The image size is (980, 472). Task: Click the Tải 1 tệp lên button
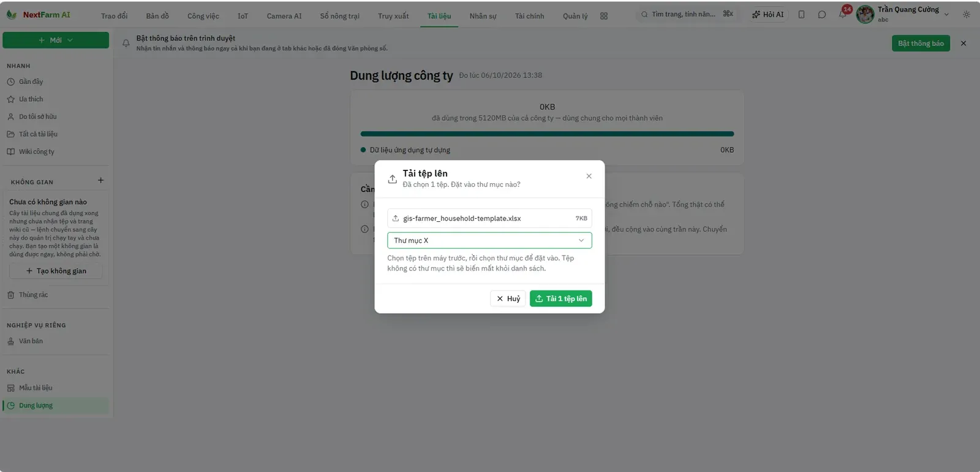click(561, 299)
